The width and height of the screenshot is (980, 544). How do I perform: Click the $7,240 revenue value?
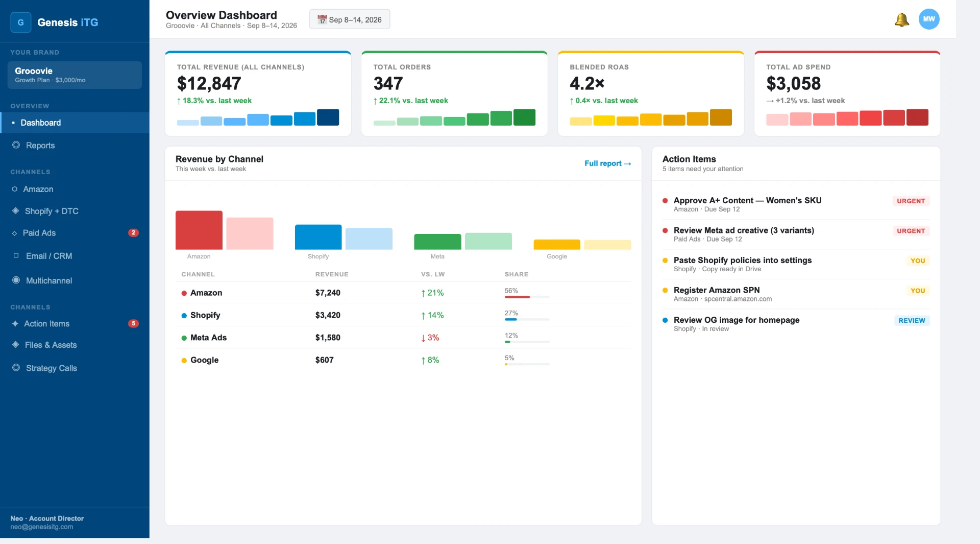pos(328,293)
